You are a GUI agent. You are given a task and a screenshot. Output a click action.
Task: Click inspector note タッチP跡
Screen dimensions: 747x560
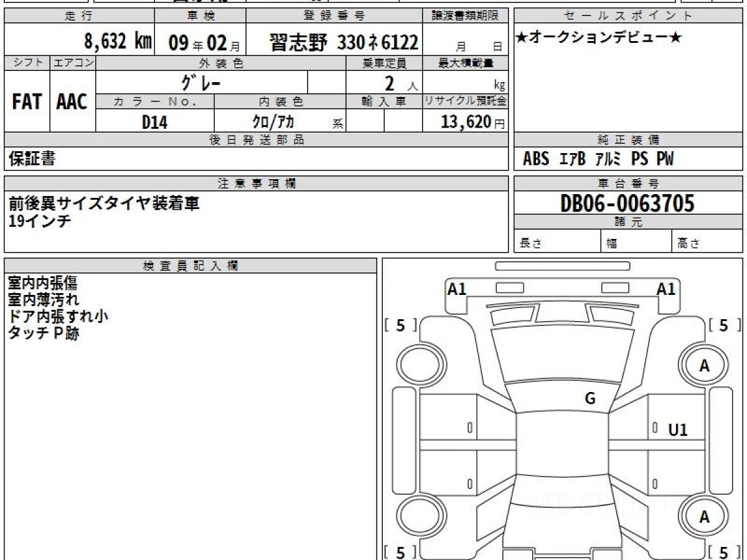(44, 333)
